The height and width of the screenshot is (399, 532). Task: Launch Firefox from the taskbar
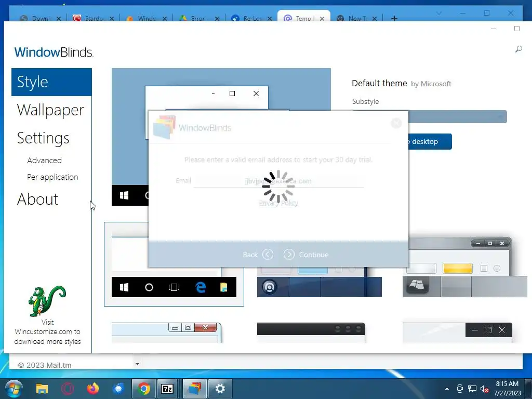point(93,389)
